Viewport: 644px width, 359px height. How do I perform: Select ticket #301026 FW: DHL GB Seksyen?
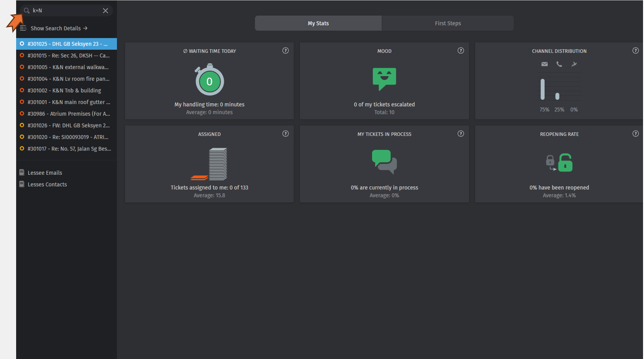(68, 125)
